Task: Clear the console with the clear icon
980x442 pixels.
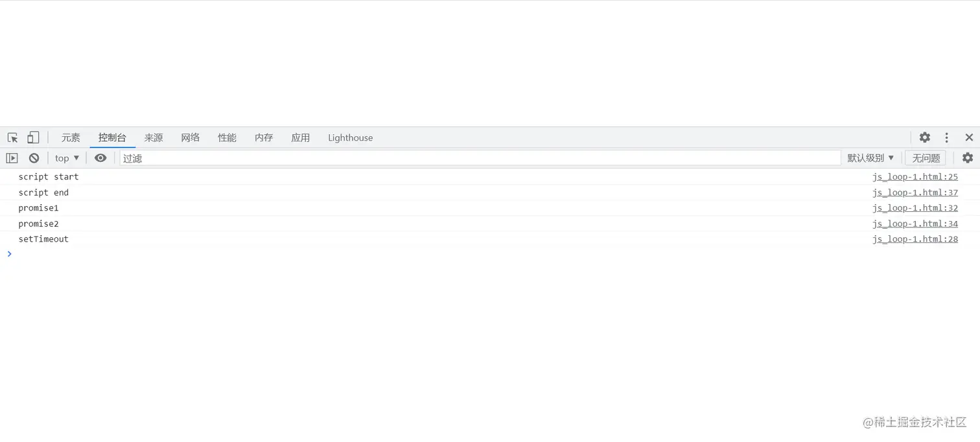Action: point(33,157)
